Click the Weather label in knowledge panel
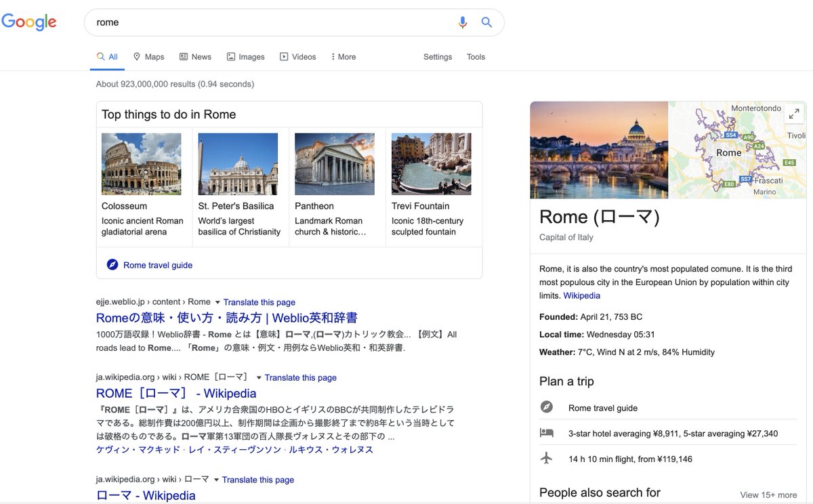Image resolution: width=813 pixels, height=504 pixels. tap(558, 352)
